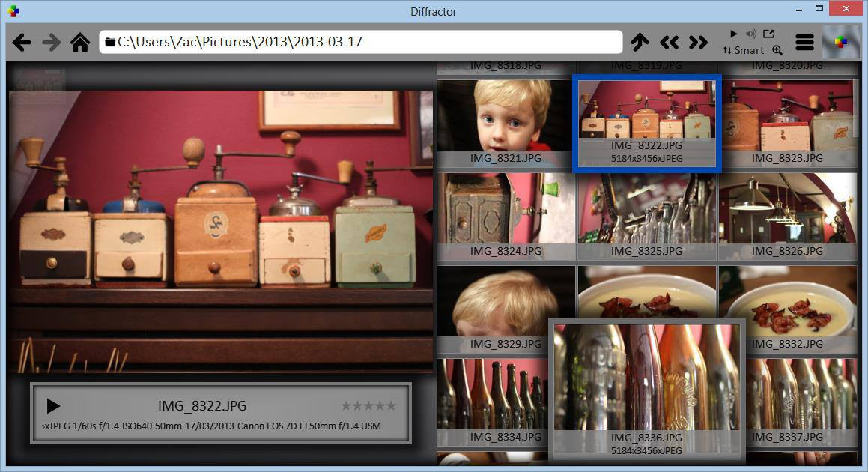
Task: Open thumbnail IMG_8321.JPG
Action: click(x=506, y=123)
